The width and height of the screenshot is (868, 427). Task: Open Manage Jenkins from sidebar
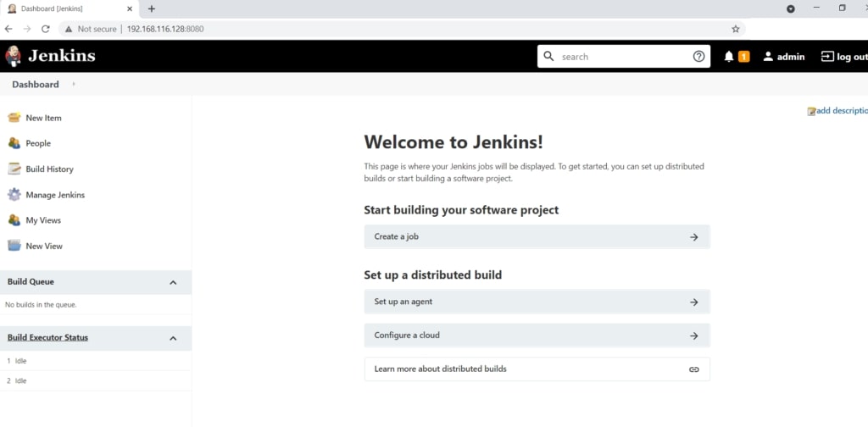pos(55,195)
